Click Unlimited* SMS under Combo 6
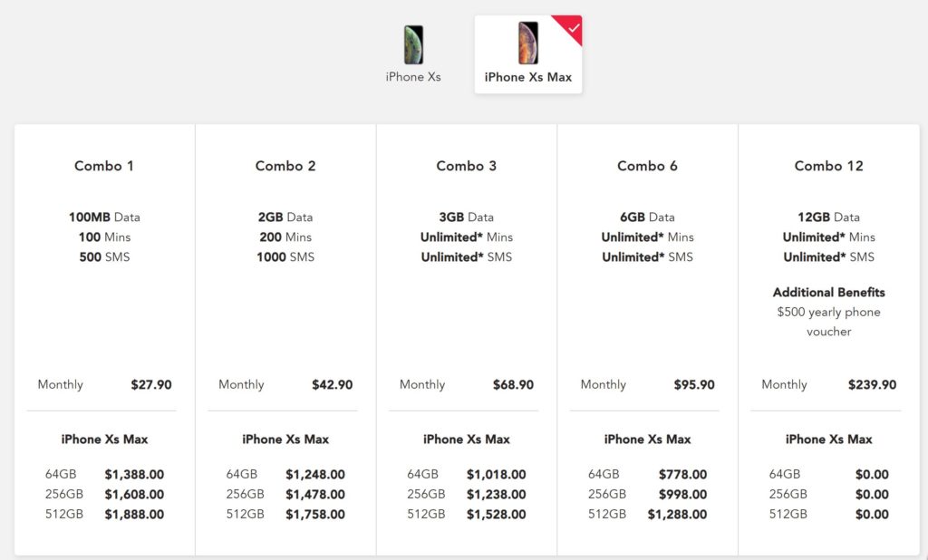Viewport: 928px width, 560px height. [x=648, y=257]
